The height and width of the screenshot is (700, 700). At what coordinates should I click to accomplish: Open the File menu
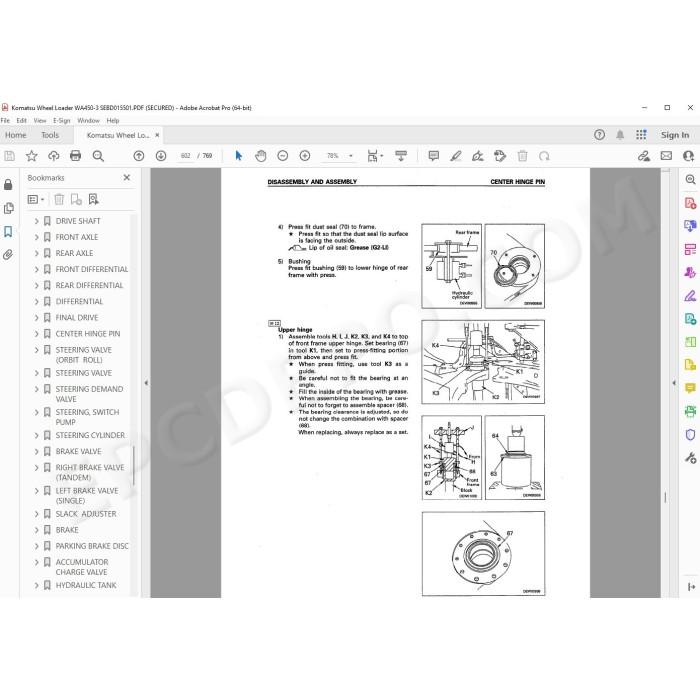tap(5, 121)
